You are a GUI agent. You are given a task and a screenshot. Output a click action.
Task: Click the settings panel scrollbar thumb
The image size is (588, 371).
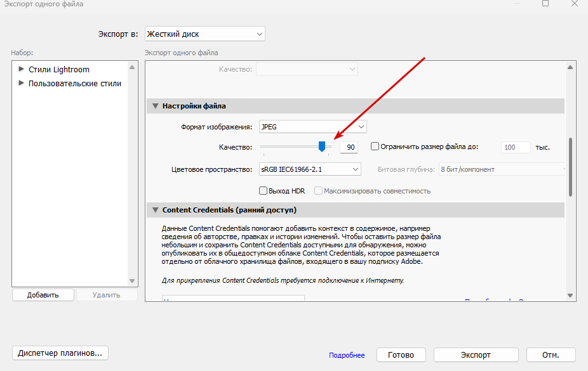point(570,167)
